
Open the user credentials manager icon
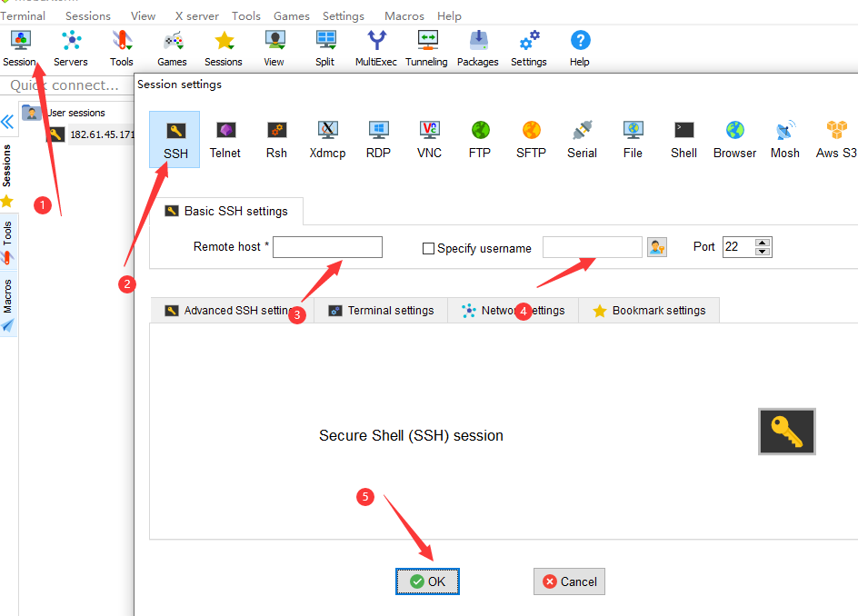(x=656, y=247)
